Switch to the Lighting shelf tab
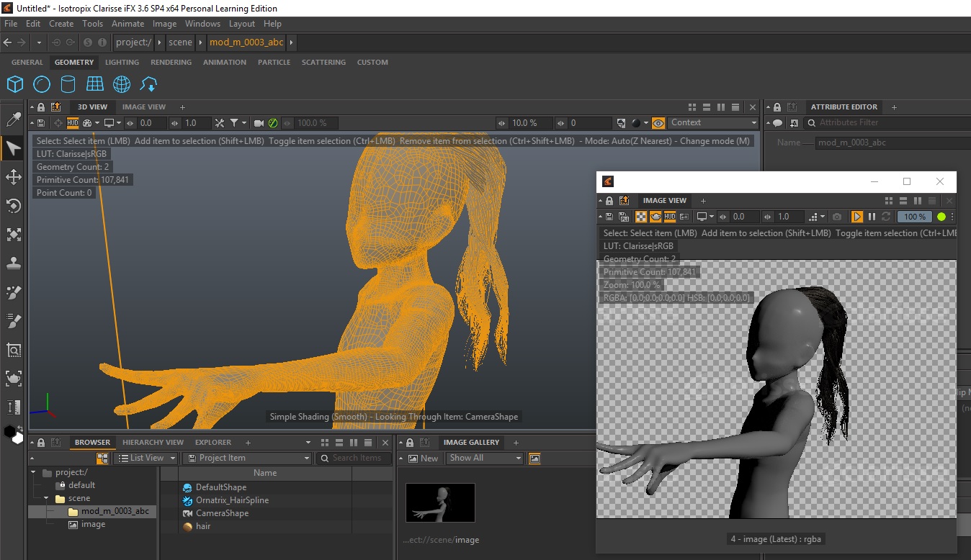This screenshot has height=560, width=971. 122,63
